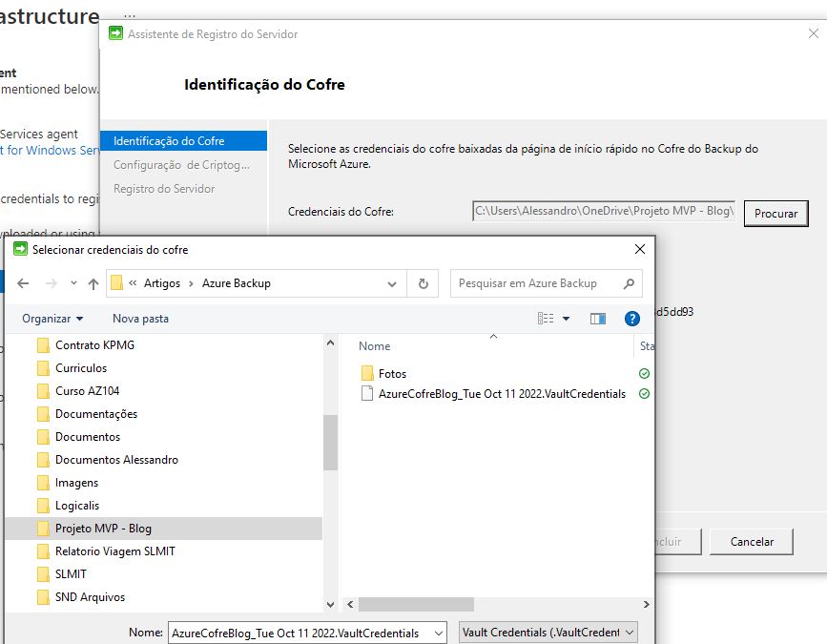Click the Nova pasta button
The image size is (827, 644).
pyautogui.click(x=140, y=319)
